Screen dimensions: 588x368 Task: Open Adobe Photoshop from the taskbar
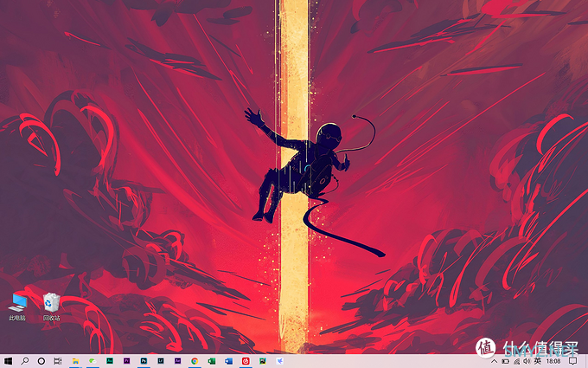144,361
